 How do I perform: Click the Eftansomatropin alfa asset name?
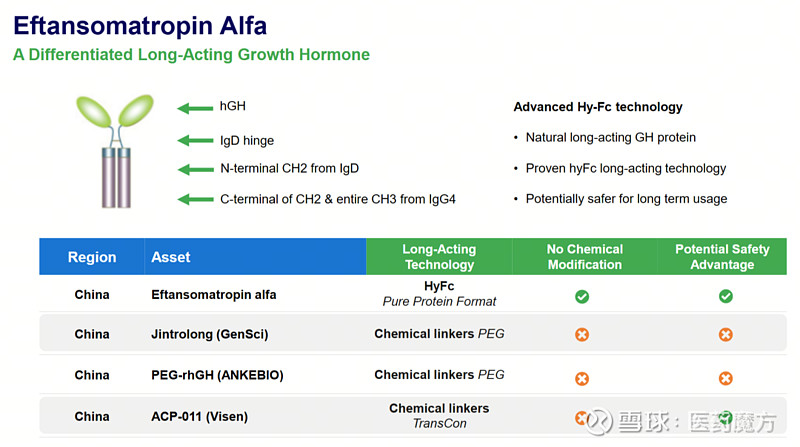(x=213, y=295)
